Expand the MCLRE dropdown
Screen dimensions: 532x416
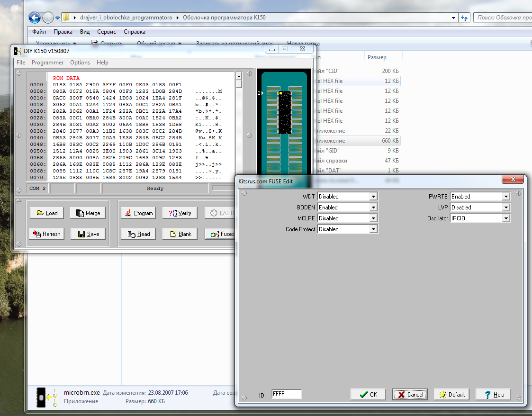point(373,218)
